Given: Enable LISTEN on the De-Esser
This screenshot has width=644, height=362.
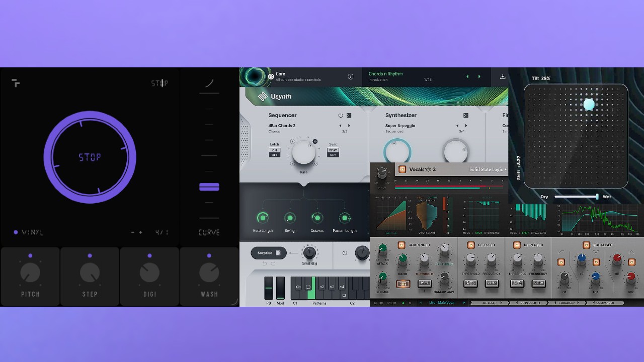Looking at the screenshot, I should (491, 283).
